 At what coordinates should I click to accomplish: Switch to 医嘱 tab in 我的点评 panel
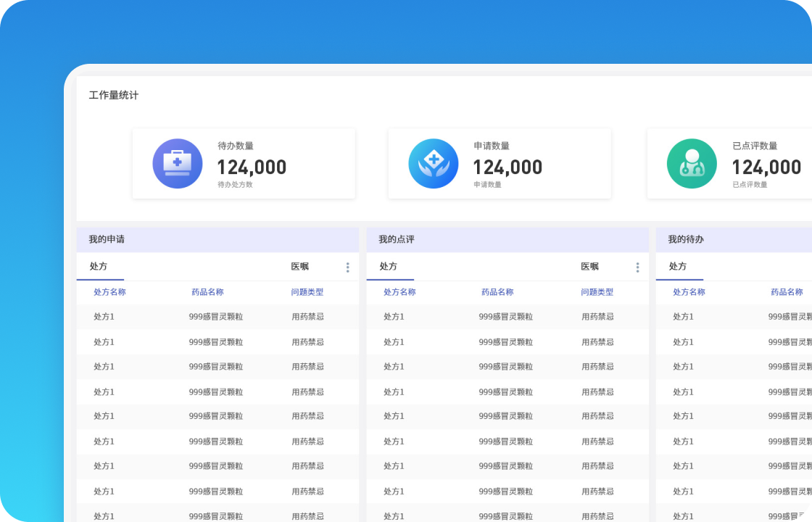[590, 266]
